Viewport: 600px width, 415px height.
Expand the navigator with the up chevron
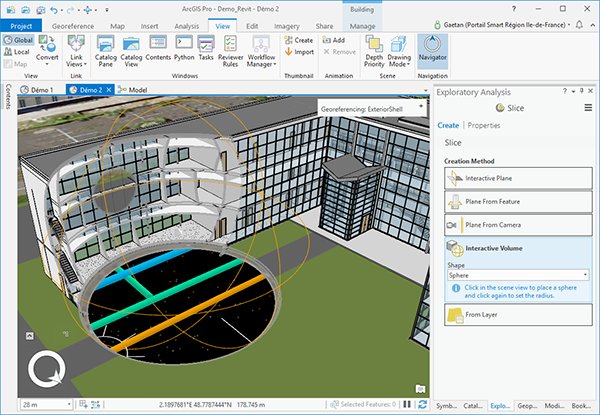[29, 336]
